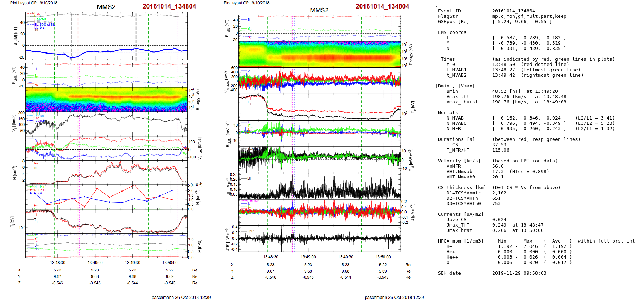Click Y position 9.69 Re under left plot
This screenshot has height=300, width=644.
pos(170,276)
